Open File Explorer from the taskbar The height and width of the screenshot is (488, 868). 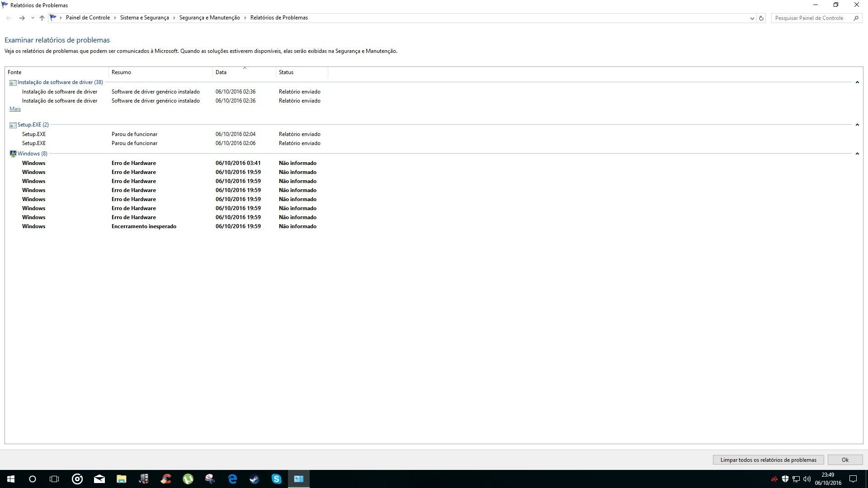pos(122,479)
